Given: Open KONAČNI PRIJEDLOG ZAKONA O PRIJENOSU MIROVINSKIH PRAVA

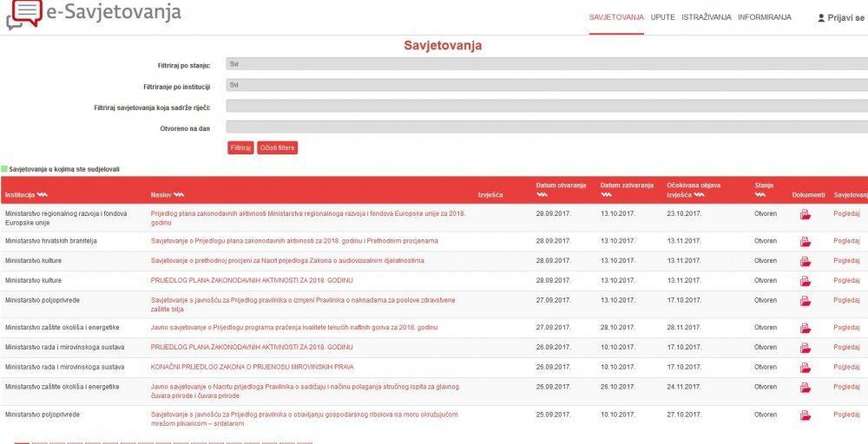Looking at the screenshot, I should (x=253, y=367).
